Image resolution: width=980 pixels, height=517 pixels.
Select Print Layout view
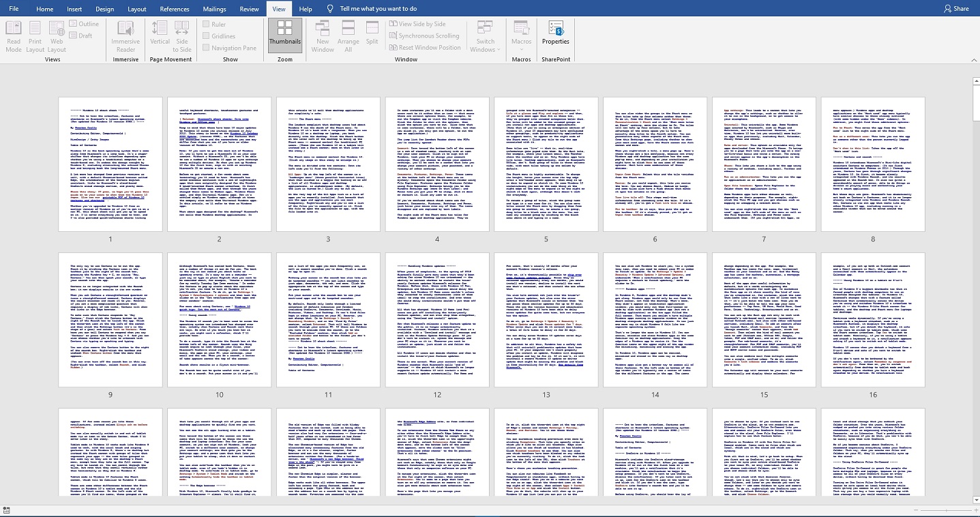pyautogui.click(x=35, y=36)
